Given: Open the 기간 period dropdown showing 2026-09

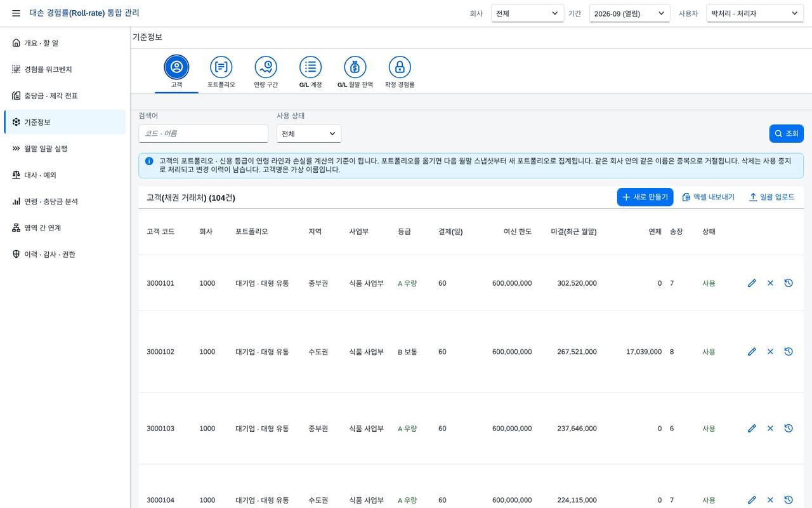Looking at the screenshot, I should [629, 13].
